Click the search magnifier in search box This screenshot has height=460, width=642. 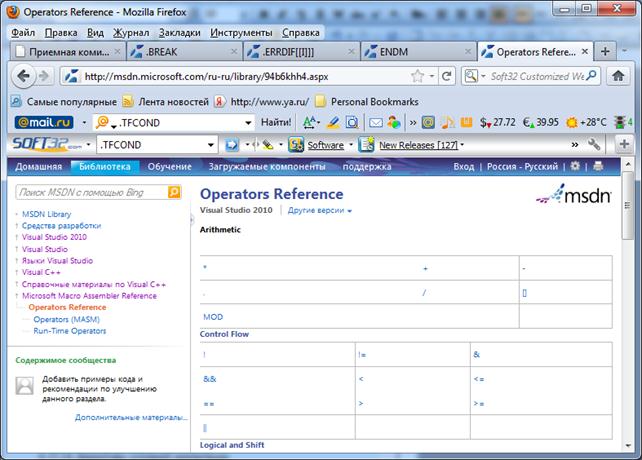click(591, 76)
